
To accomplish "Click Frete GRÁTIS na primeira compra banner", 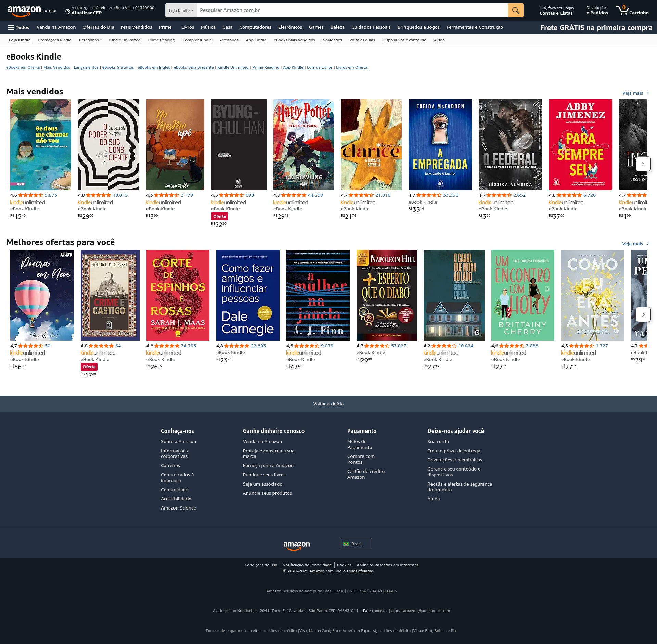I will [x=596, y=28].
